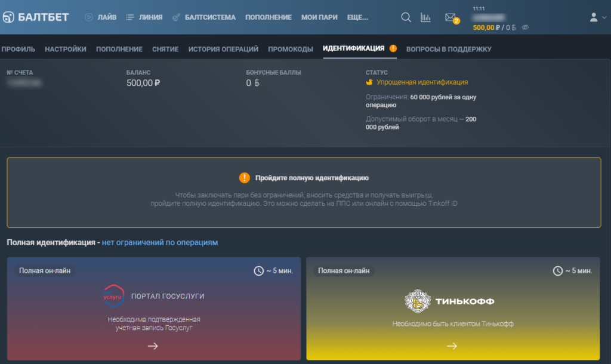Open Вопросы в поддержку tab

pos(449,49)
